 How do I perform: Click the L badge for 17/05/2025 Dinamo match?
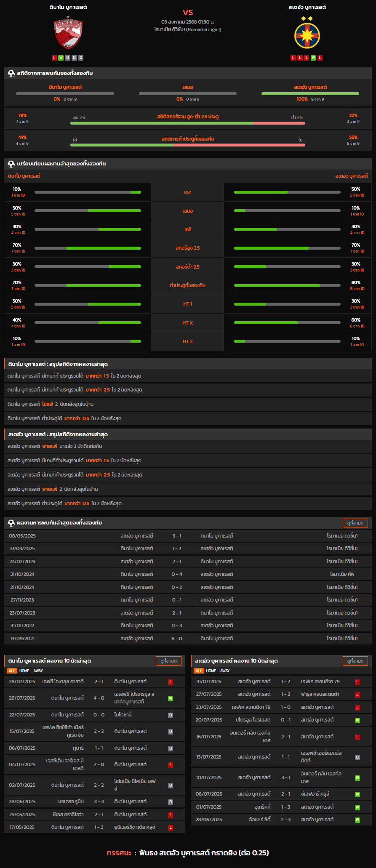(171, 827)
